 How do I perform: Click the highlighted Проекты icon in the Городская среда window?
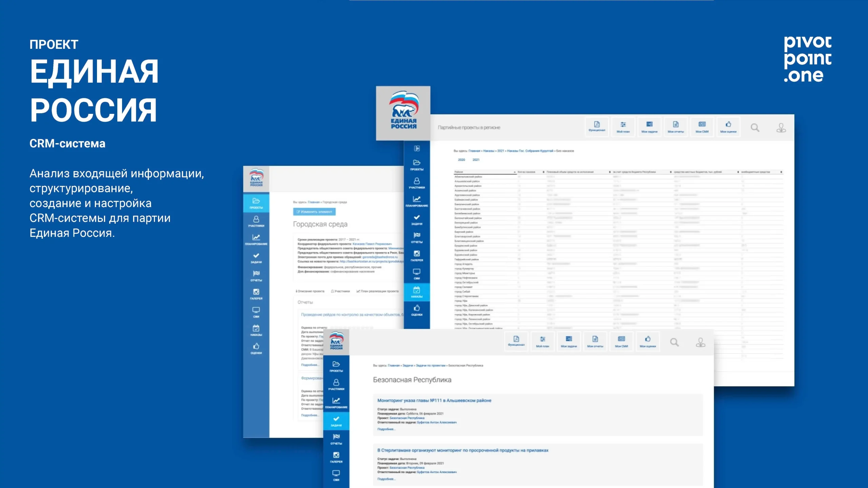pos(256,203)
